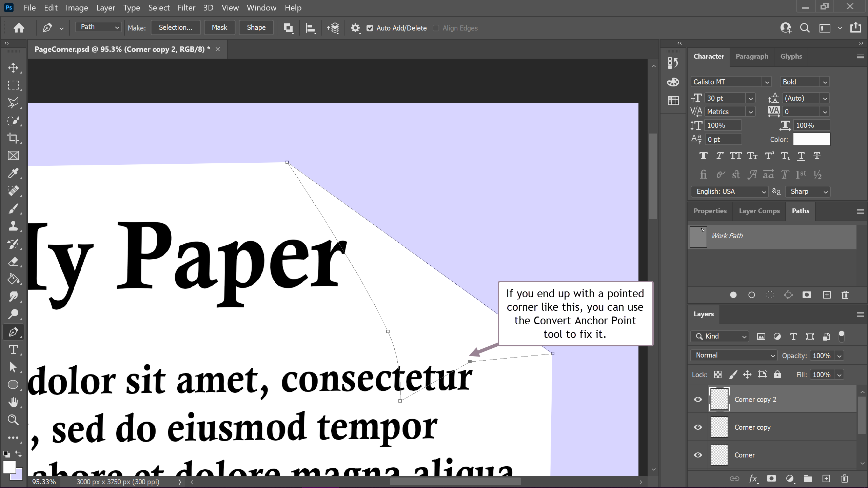Open the Filter menu
868x488 pixels.
(x=186, y=7)
